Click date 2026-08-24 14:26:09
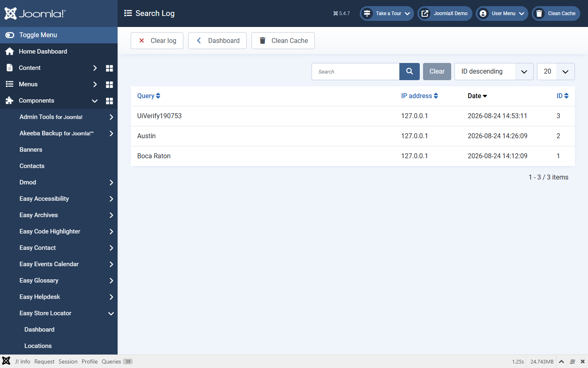Viewport: 588px width, 368px height. [497, 136]
